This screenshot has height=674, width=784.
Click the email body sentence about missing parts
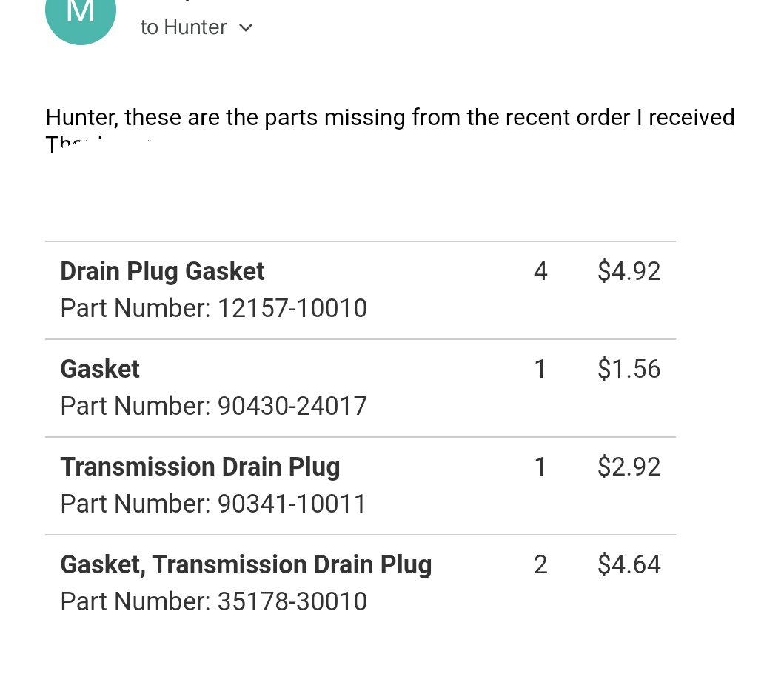[390, 118]
